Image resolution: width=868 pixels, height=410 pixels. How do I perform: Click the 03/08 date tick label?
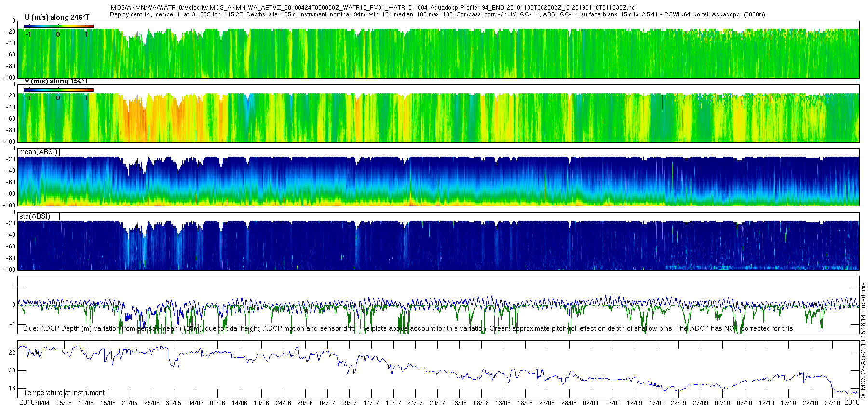coord(459,403)
